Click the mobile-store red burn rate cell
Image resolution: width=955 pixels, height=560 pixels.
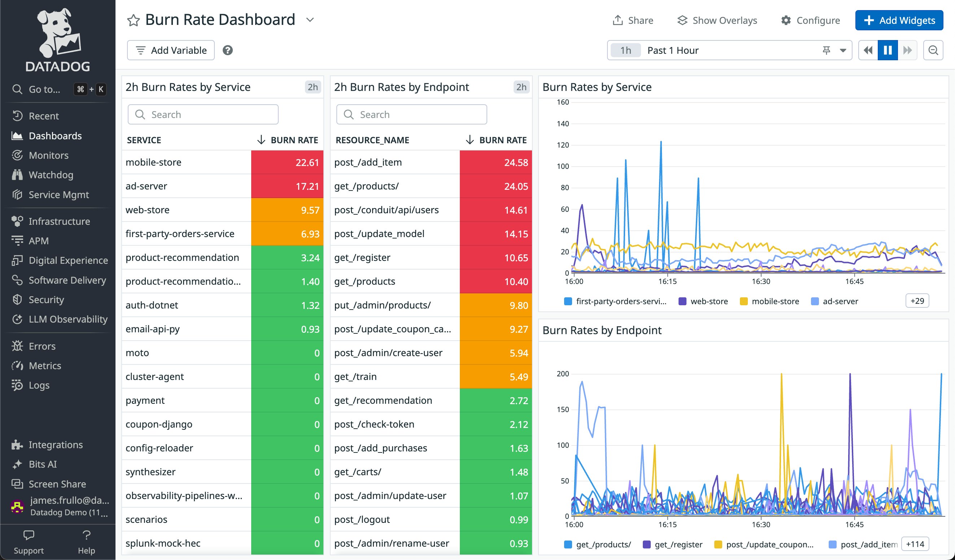[287, 162]
